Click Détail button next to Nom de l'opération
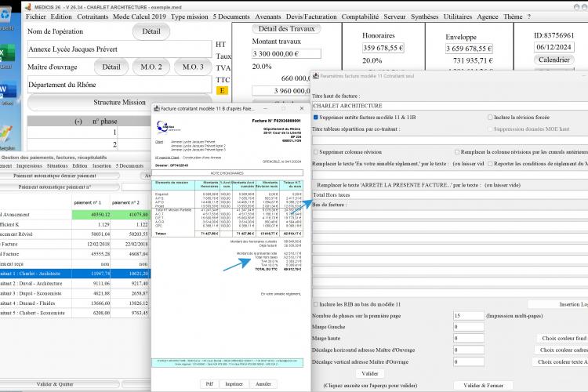588x392 pixels. click(151, 31)
